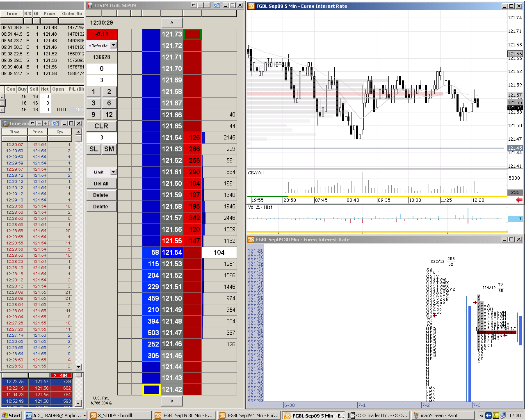The width and height of the screenshot is (525, 420).
Task: Click the Net column header in position pane
Action: (x=45, y=89)
